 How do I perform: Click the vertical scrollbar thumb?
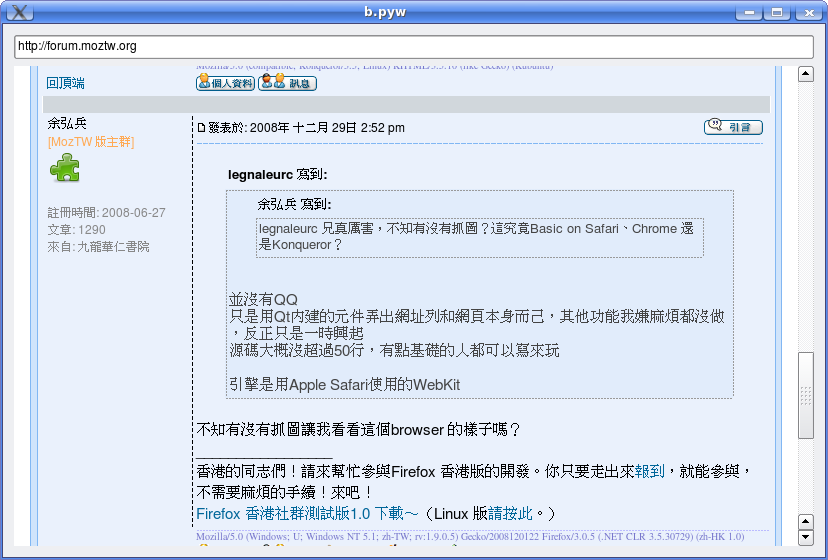[x=805, y=395]
